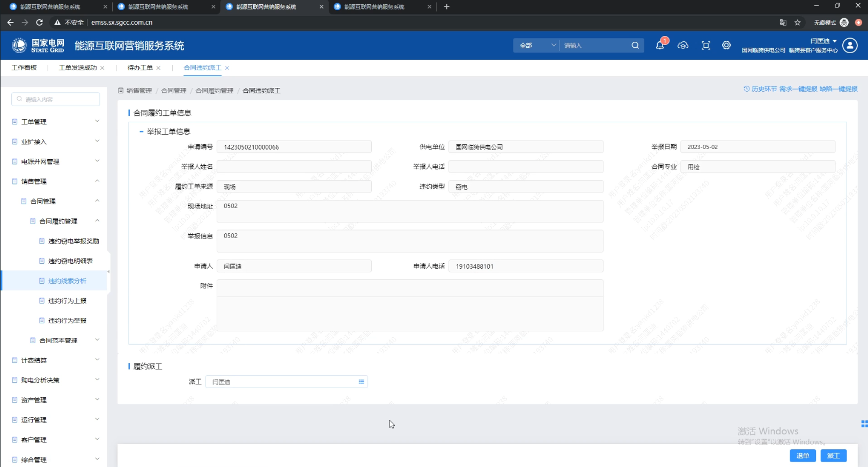Click the 派工 button
Image resolution: width=868 pixels, height=467 pixels.
(x=833, y=456)
